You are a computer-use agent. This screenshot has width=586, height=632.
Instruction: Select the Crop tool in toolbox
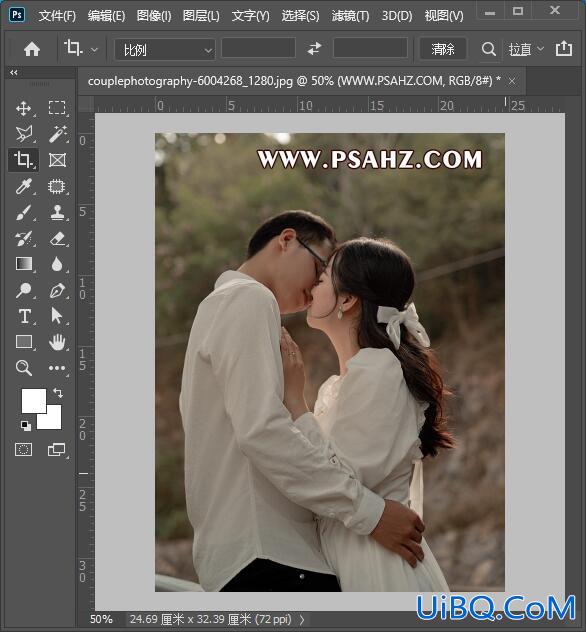pyautogui.click(x=23, y=160)
